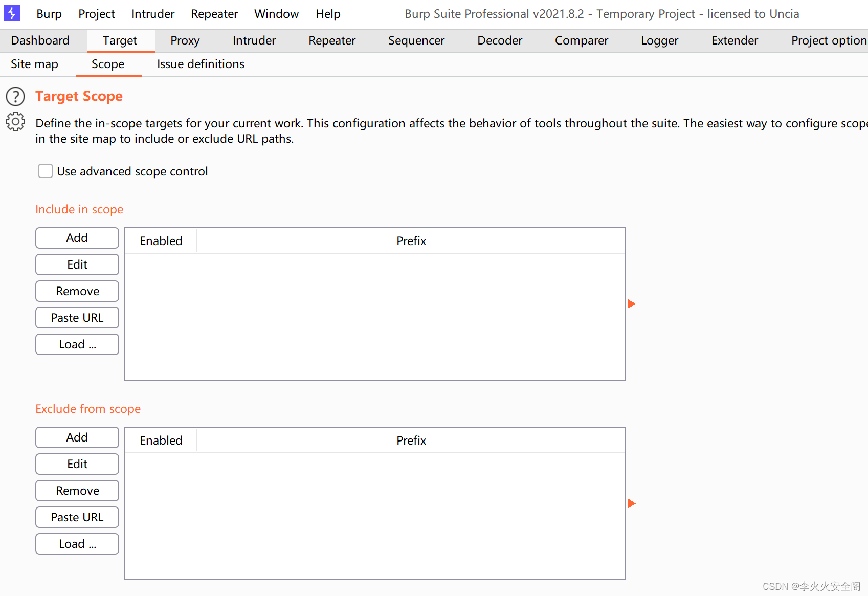The width and height of the screenshot is (868, 596).
Task: Click Enabled column header in Exclude table
Action: (161, 440)
